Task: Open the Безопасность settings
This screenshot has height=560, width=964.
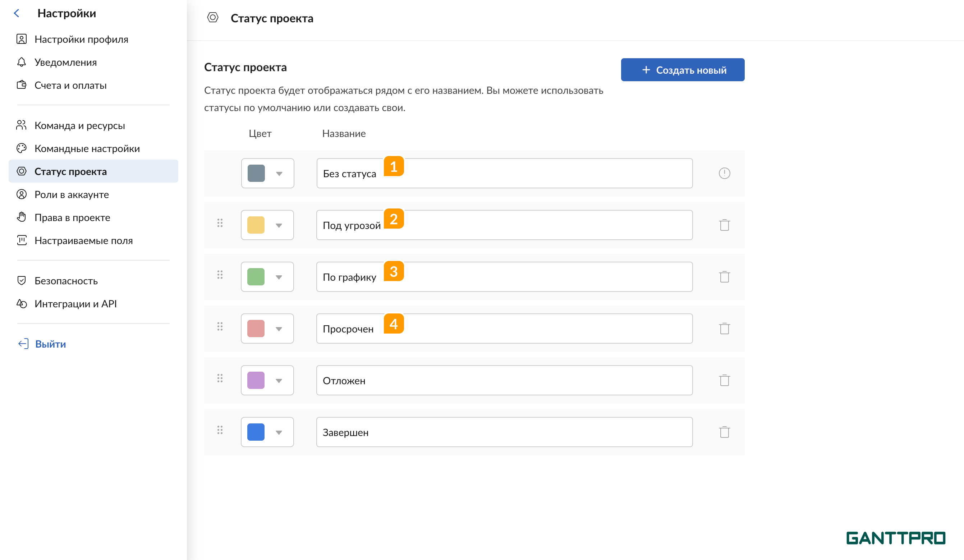Action: point(66,281)
